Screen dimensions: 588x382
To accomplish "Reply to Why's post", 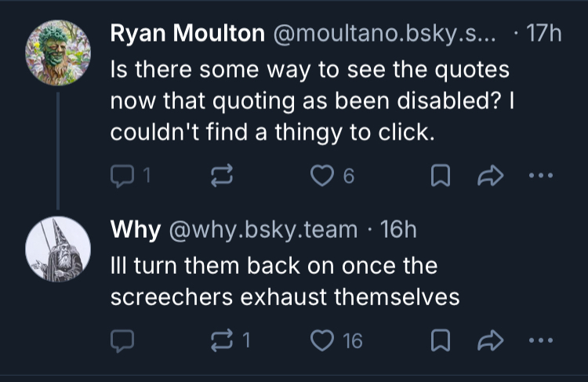I will pos(123,340).
